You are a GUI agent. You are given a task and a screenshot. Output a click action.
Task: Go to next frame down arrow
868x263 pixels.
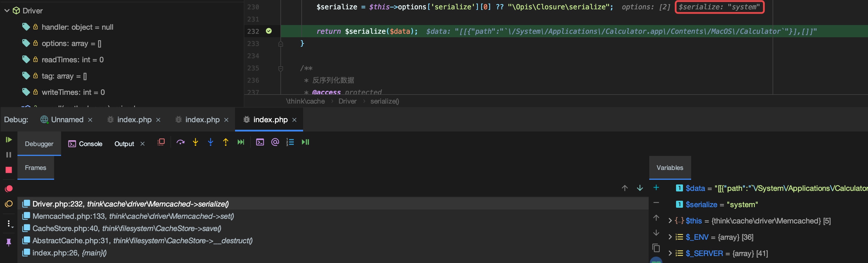coord(640,188)
